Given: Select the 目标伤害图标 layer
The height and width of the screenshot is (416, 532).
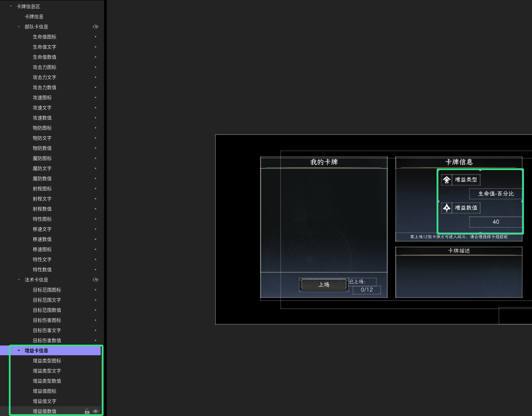Looking at the screenshot, I should point(47,320).
